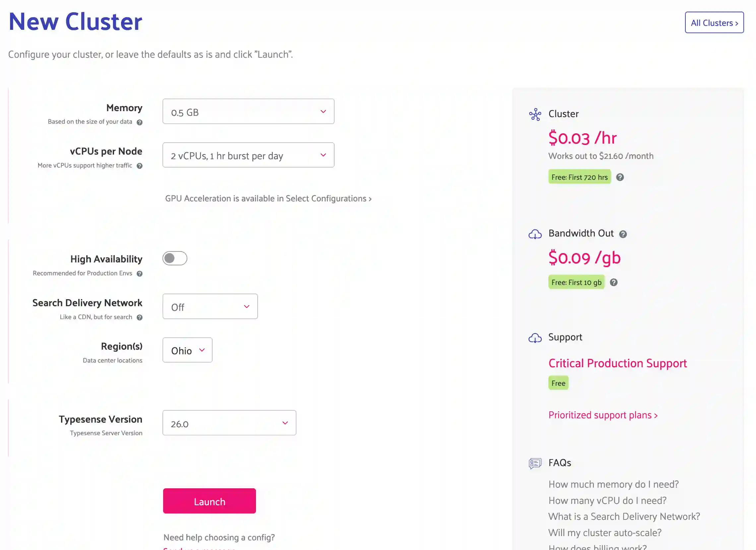Enable the High Availability toggle
The height and width of the screenshot is (550, 756).
tap(175, 258)
